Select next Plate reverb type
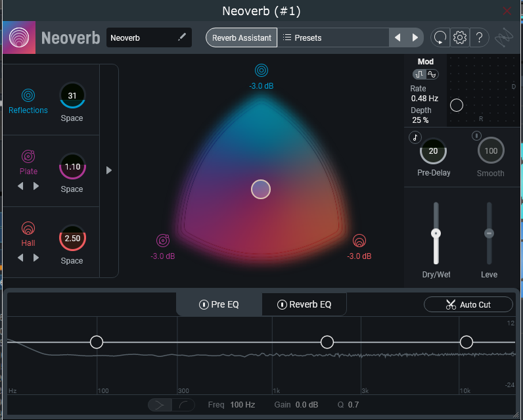This screenshot has height=420, width=523. point(36,186)
